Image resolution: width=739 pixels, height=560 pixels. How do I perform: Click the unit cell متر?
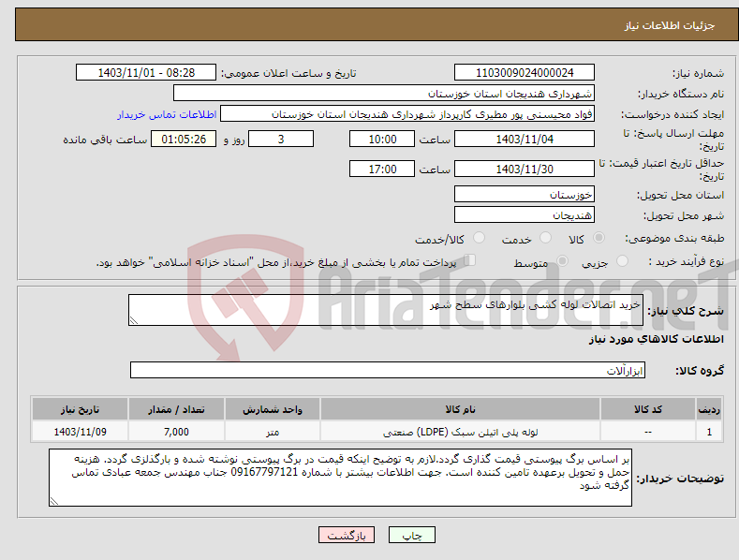(x=273, y=432)
